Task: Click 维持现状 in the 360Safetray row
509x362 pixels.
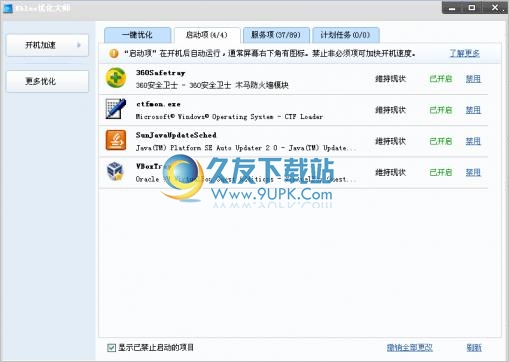Action: coord(390,79)
